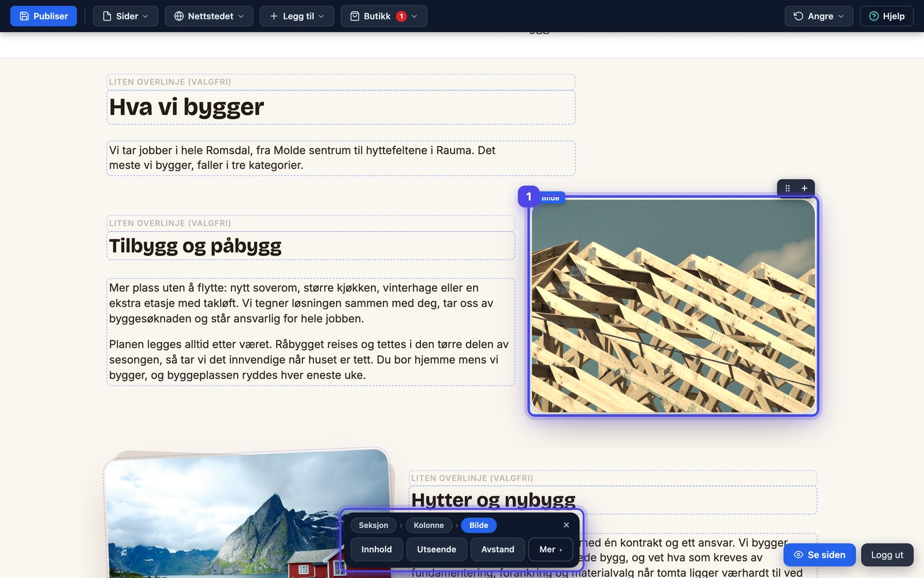Select the Kolonne breadcrumb
Image resolution: width=924 pixels, height=578 pixels.
(429, 525)
